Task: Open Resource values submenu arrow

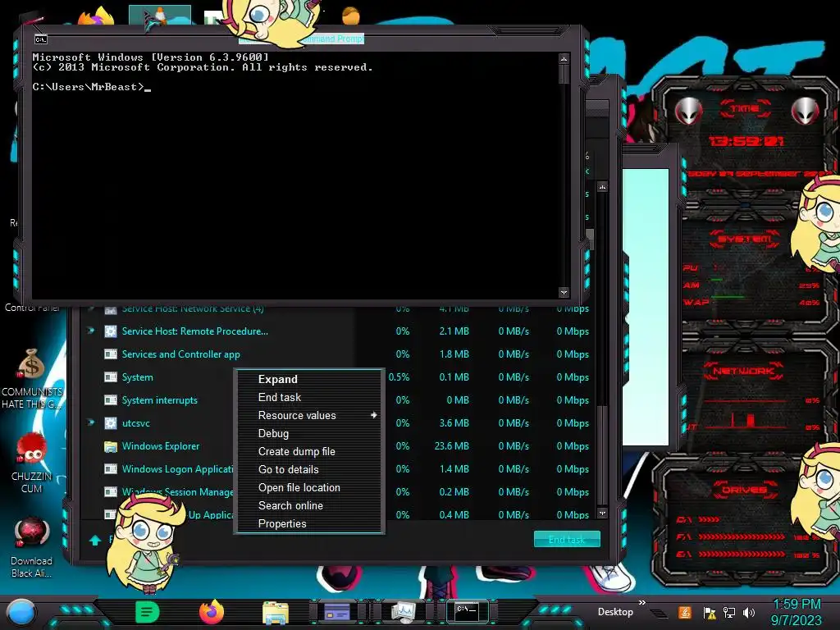Action: coord(373,415)
